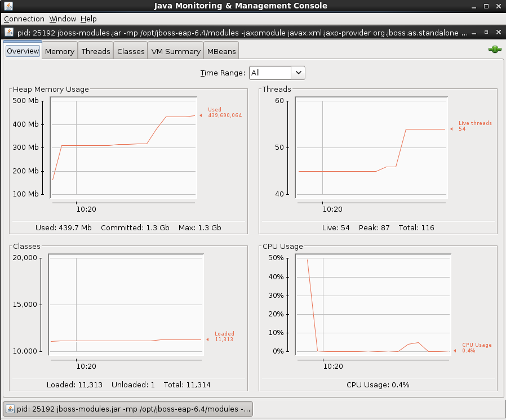Click the Classes chart plot area
The image size is (506, 420).
click(x=126, y=305)
